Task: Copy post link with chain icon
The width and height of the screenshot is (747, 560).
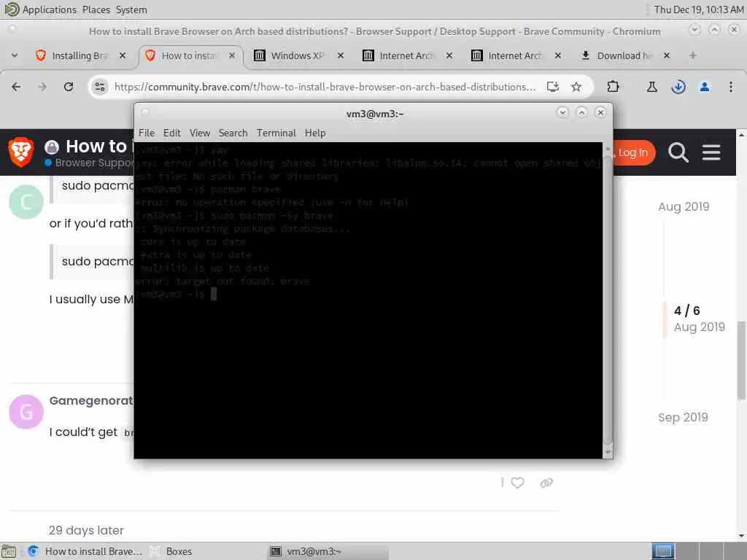Action: pos(546,483)
